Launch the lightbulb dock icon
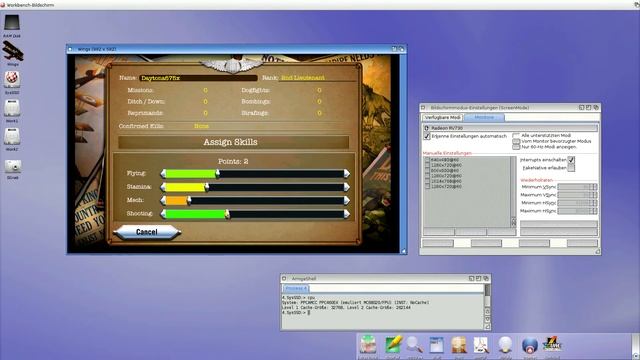Image resolution: width=640 pixels, height=360 pixels. point(505,345)
